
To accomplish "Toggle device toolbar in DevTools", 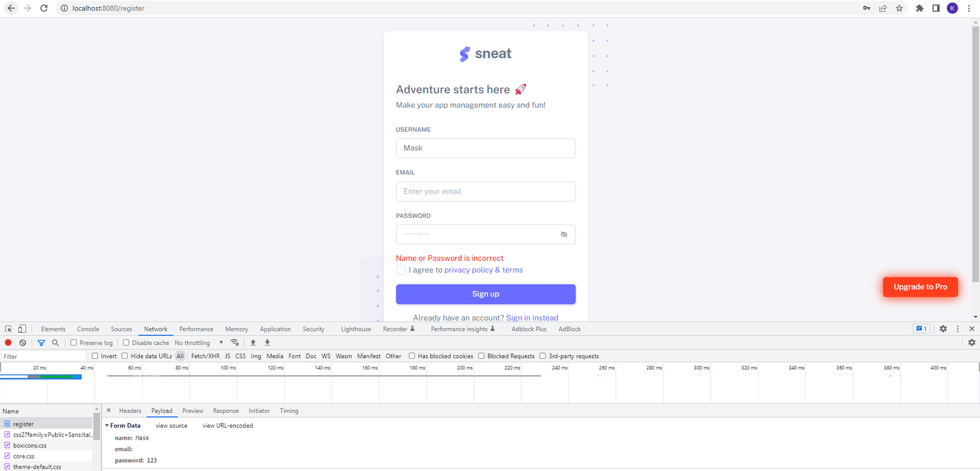I will click(x=22, y=329).
